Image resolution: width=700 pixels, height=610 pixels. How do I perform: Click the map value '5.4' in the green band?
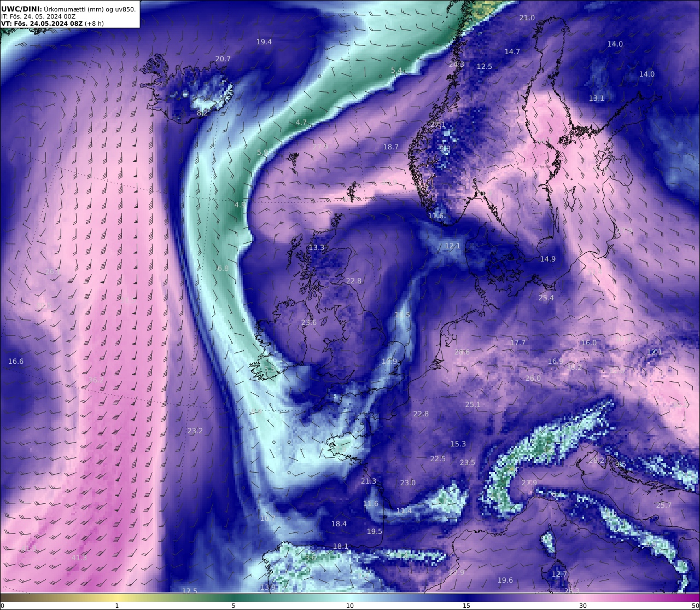(396, 71)
